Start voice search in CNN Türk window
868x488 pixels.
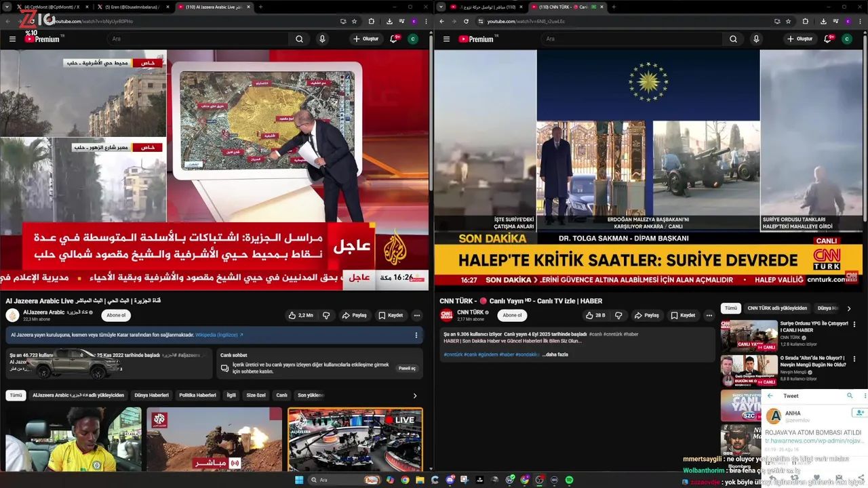tap(756, 39)
